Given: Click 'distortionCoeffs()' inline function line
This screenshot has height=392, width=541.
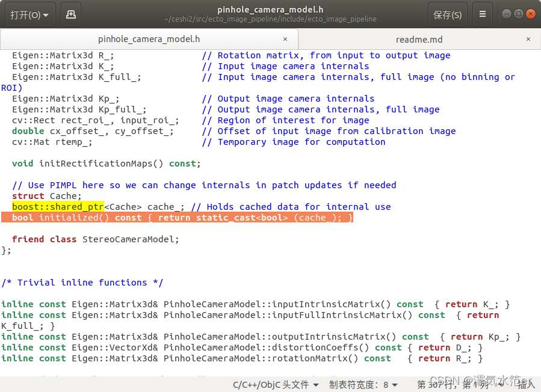Looking at the screenshot, I should pyautogui.click(x=242, y=348).
